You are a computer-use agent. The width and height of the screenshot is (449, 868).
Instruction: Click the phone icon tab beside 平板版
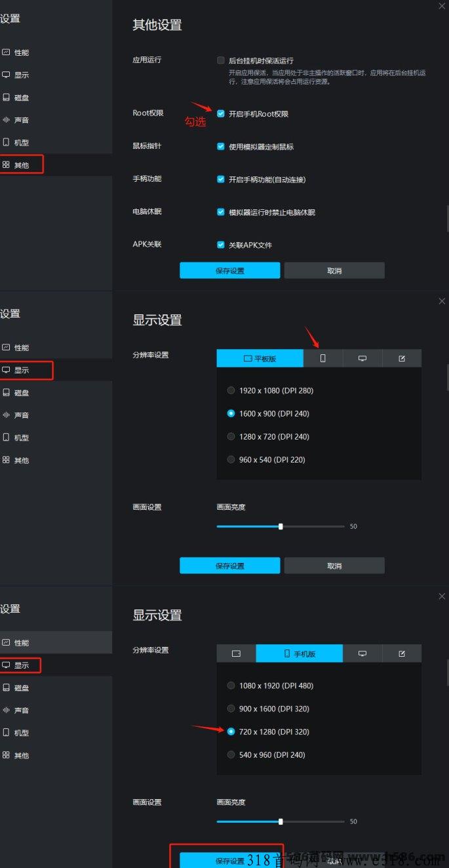(322, 358)
